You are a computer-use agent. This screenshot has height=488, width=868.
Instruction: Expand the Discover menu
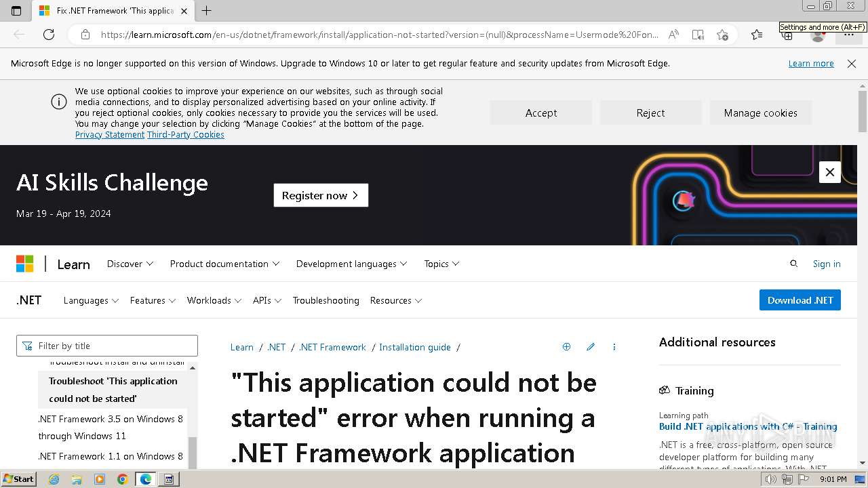coord(130,264)
